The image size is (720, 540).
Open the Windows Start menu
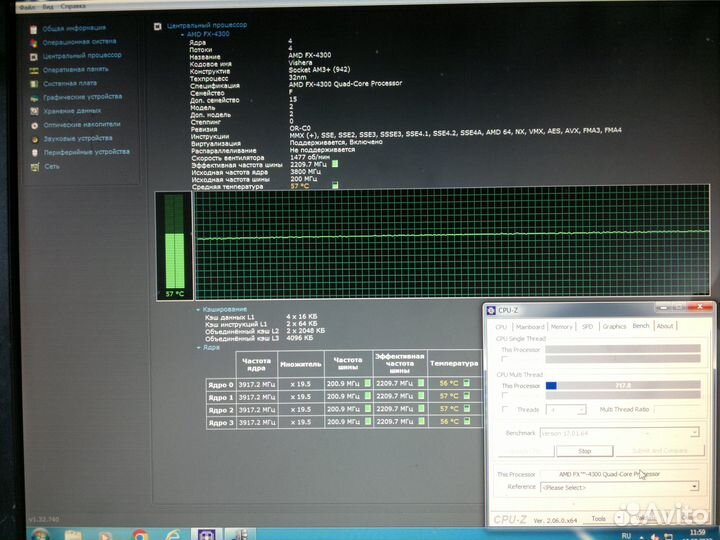pyautogui.click(x=40, y=534)
